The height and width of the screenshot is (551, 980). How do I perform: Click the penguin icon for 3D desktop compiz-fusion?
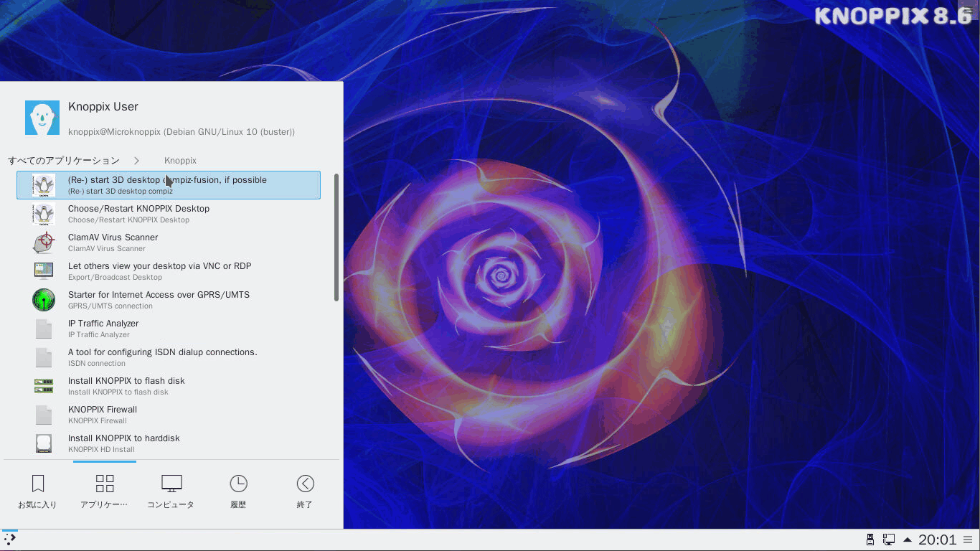[44, 185]
